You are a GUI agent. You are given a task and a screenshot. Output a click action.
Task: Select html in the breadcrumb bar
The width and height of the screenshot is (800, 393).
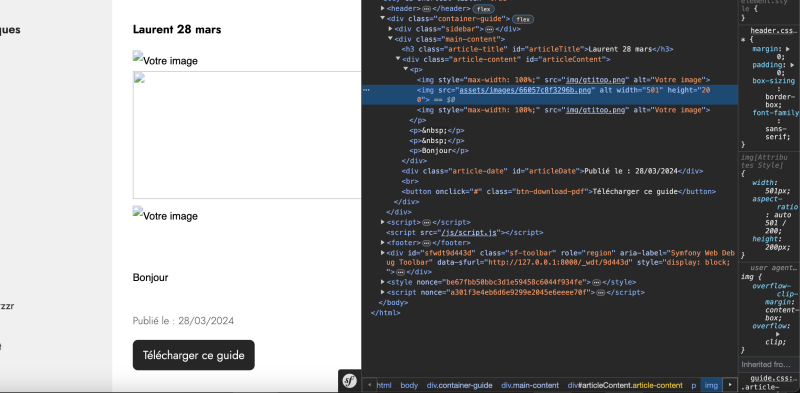click(384, 385)
